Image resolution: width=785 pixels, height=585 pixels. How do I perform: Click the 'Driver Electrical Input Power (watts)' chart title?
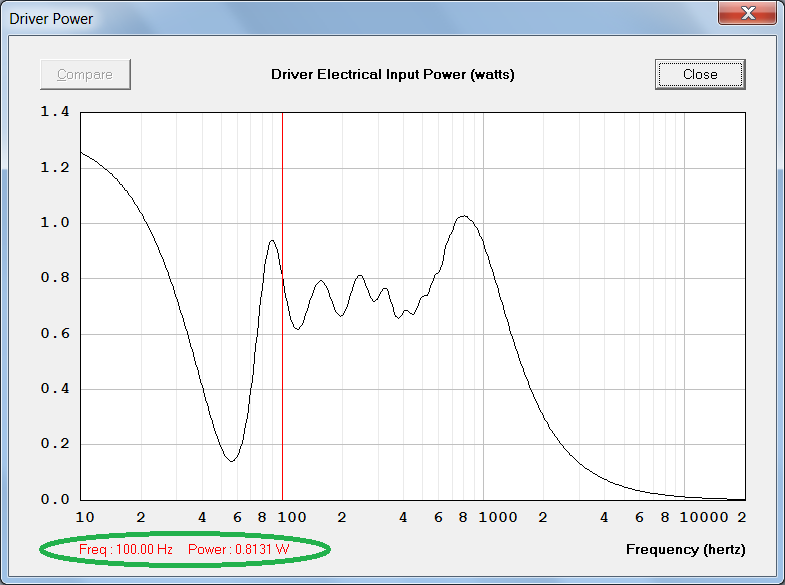point(392,75)
